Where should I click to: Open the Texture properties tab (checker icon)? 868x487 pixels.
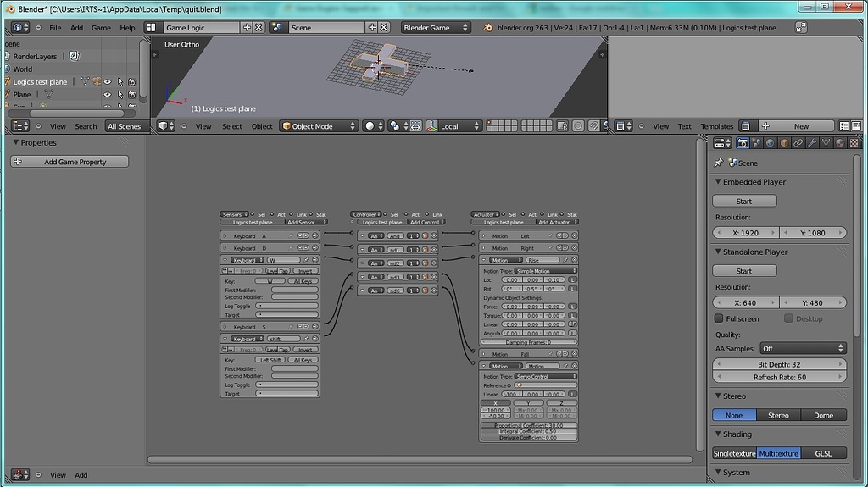click(854, 143)
